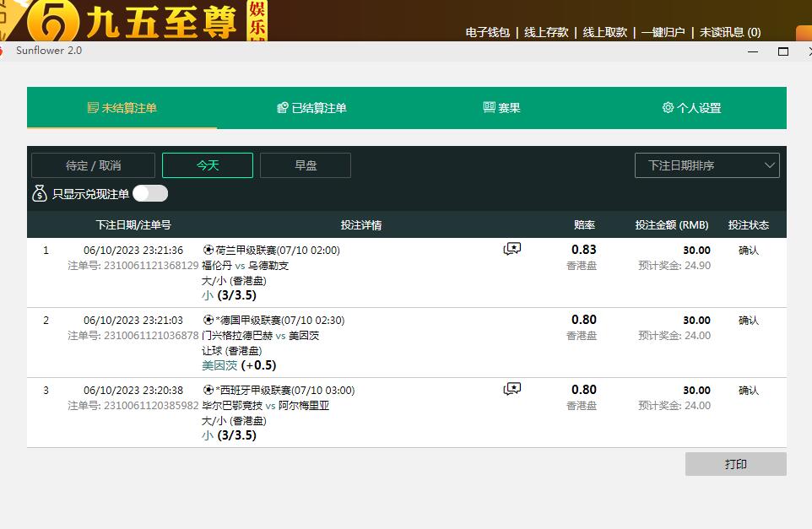Viewport: 812px width, 529px height.
Task: Click the soccer ball icon beside 西班牙甲级联赛
Action: (x=208, y=390)
